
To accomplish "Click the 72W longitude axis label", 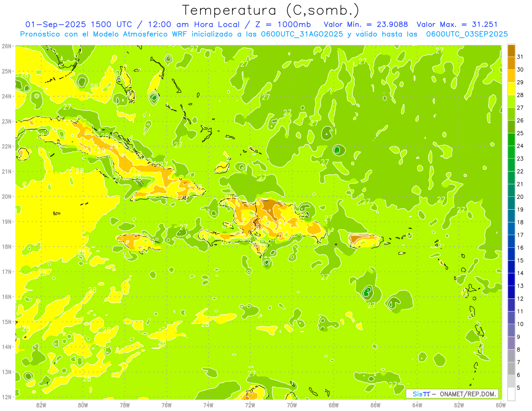I will (x=250, y=405).
